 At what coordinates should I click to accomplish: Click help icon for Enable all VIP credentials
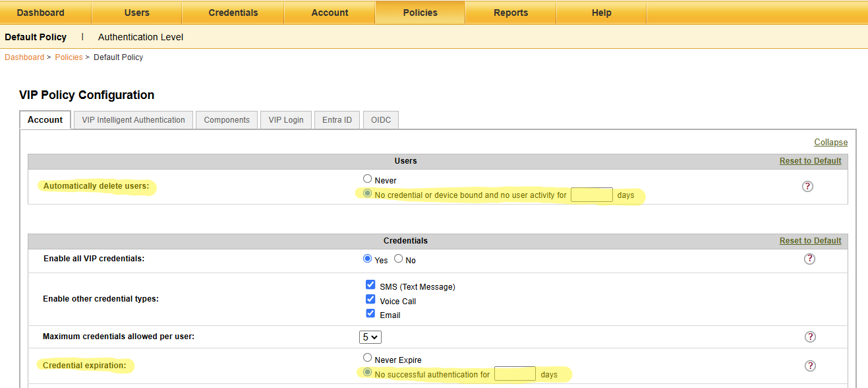tap(809, 259)
